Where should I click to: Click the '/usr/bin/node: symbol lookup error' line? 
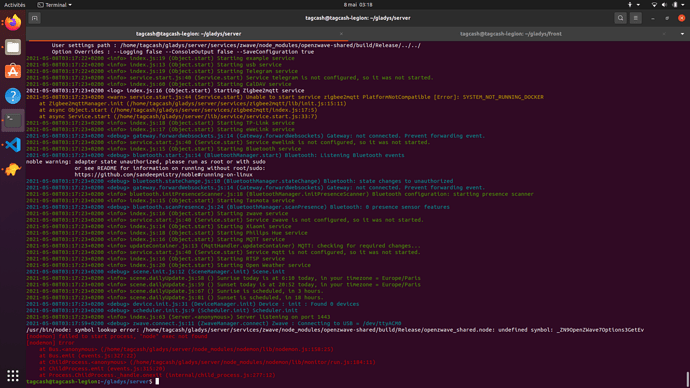pos(335,330)
